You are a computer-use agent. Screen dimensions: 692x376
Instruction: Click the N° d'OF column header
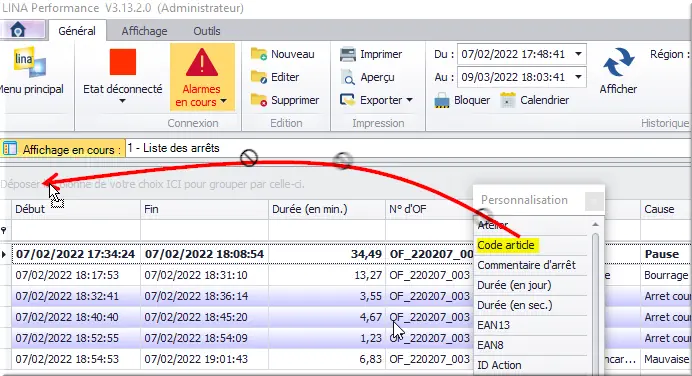(x=429, y=209)
